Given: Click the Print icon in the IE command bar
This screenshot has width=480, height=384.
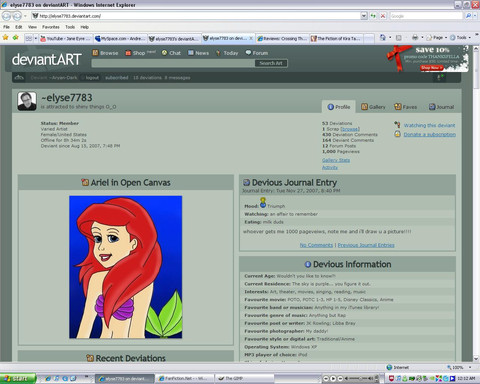Looking at the screenshot, I should pos(415,38).
